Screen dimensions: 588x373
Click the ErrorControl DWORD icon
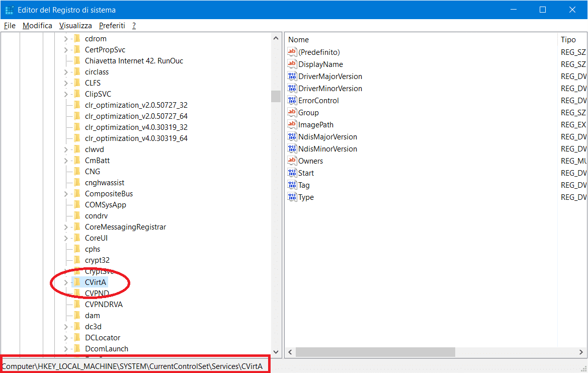pos(292,100)
